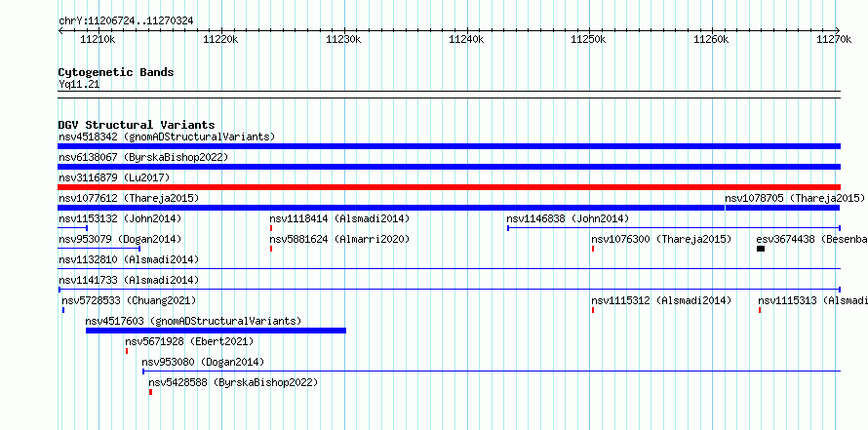Screen dimensions: 868x430
Task: Click blue marker under nsv5728533
Action: tap(63, 310)
